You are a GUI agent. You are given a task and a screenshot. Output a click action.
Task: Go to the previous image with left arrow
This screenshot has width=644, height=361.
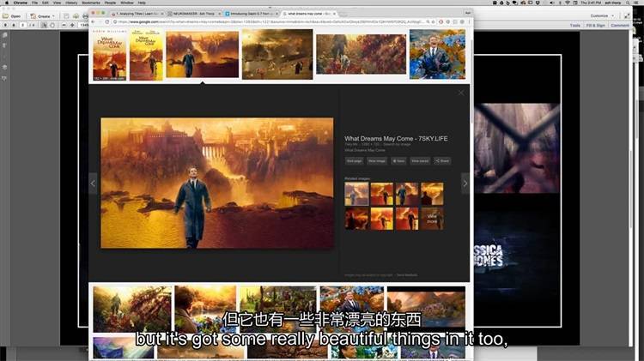pyautogui.click(x=93, y=184)
